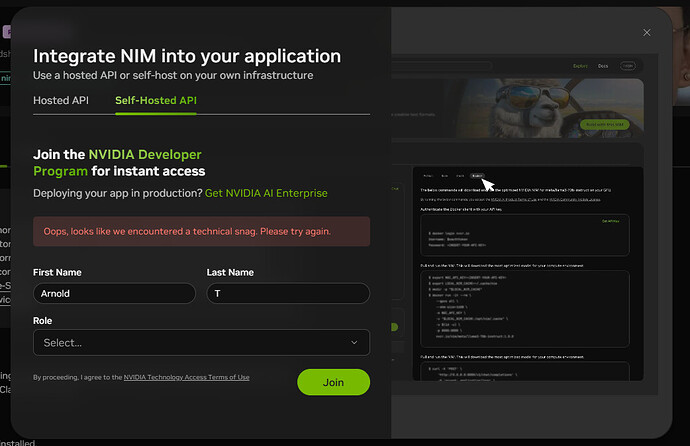Click the 'Integrate NIM into your application' heading
The height and width of the screenshot is (446, 690).
coord(187,56)
